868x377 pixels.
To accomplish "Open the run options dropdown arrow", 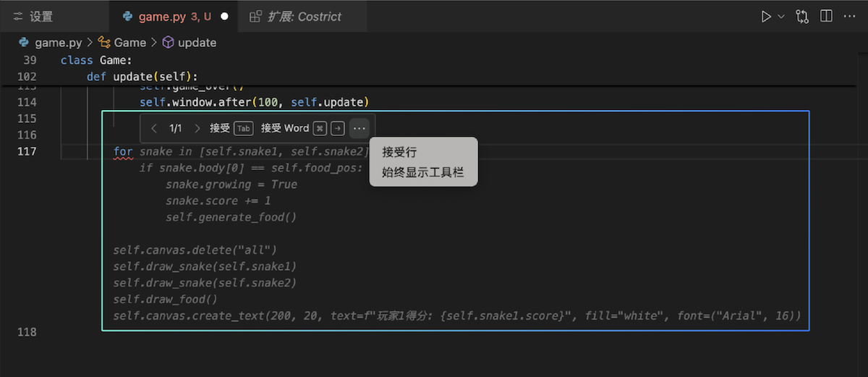I will point(781,16).
